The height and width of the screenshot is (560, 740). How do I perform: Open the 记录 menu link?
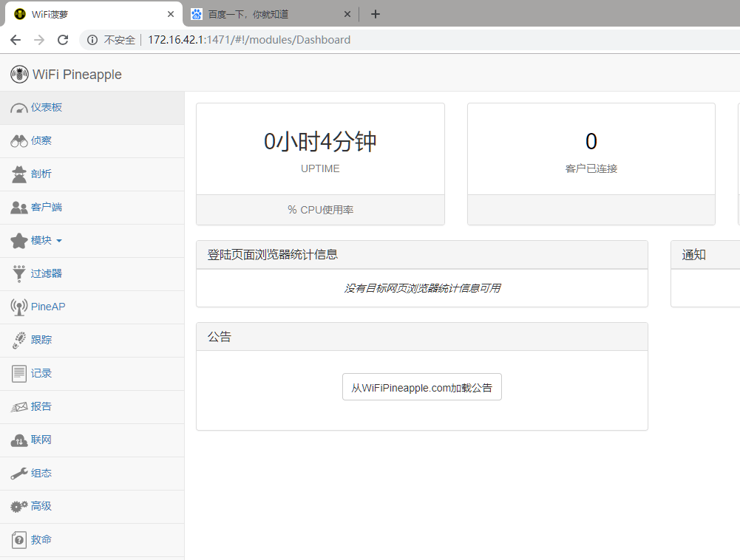point(41,374)
